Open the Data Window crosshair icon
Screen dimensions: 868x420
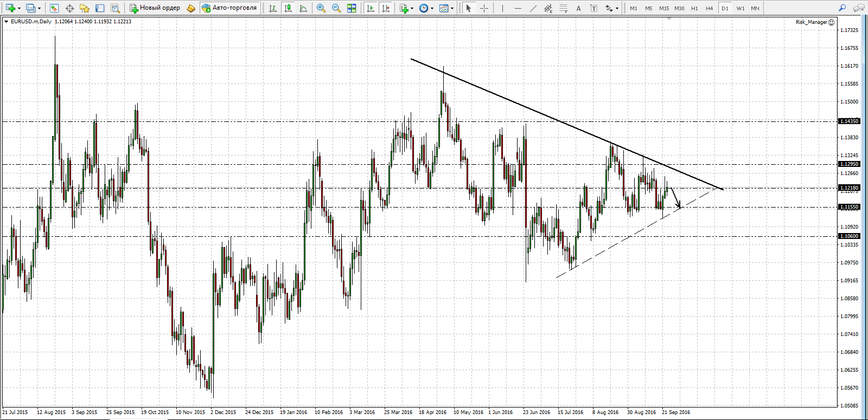coord(69,8)
